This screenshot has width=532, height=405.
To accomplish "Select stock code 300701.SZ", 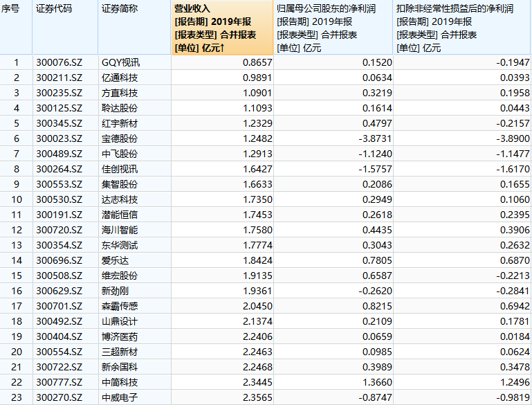I will [x=59, y=306].
